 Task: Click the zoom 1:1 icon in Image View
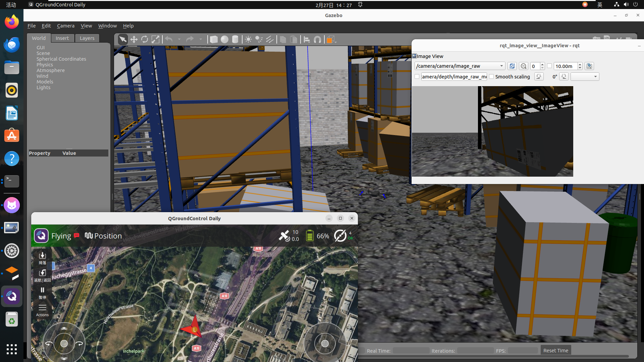(x=524, y=66)
